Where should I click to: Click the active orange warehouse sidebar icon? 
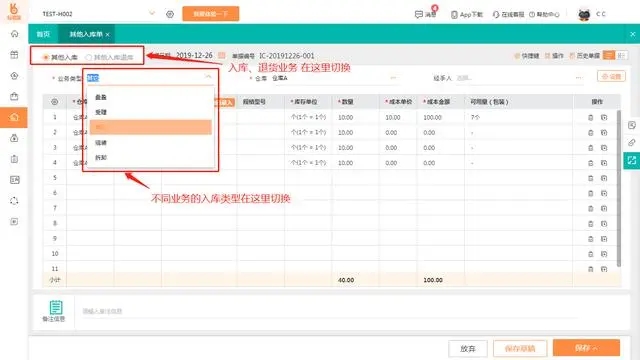pyautogui.click(x=14, y=118)
